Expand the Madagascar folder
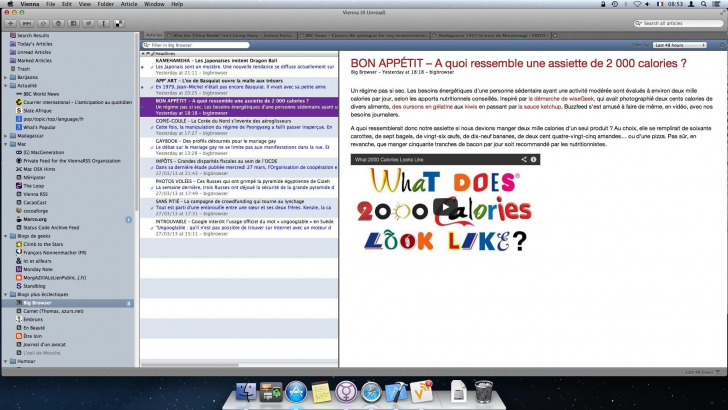Image resolution: width=728 pixels, height=410 pixels. [x=6, y=136]
